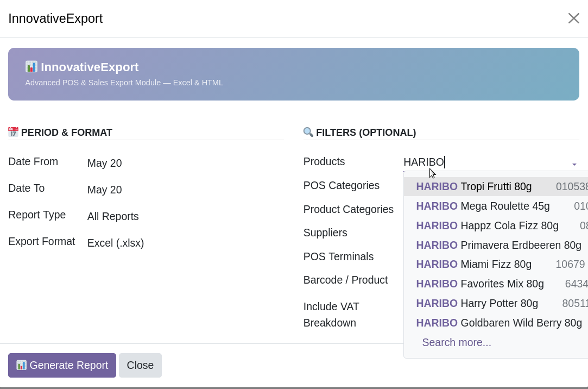Click the Search more... link
Image resolution: width=588 pixels, height=389 pixels.
pyautogui.click(x=457, y=342)
